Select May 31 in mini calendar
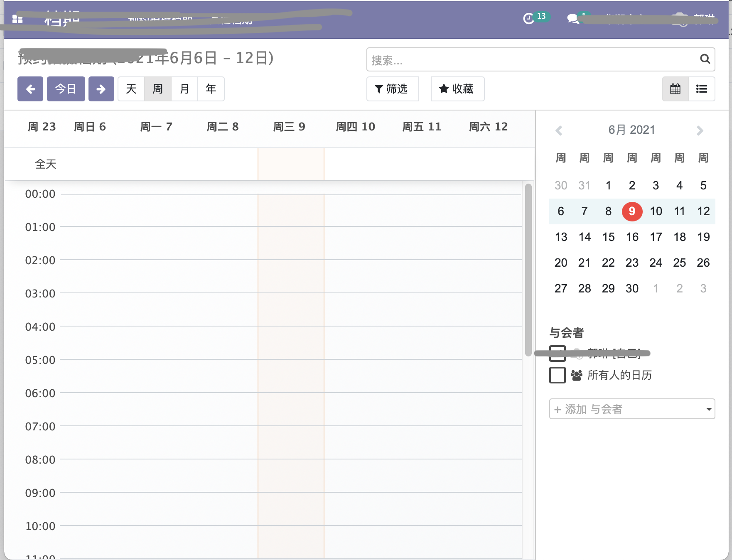 coord(585,186)
